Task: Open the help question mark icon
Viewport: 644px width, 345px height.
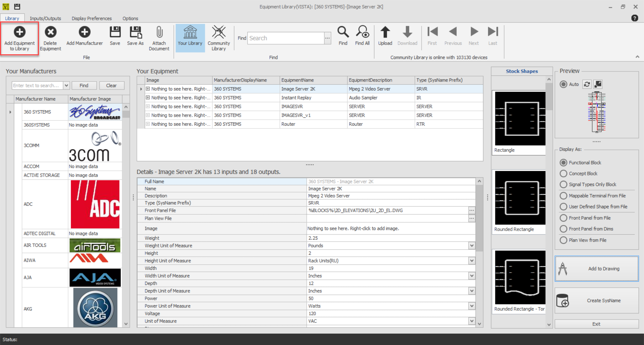Action: pyautogui.click(x=635, y=18)
